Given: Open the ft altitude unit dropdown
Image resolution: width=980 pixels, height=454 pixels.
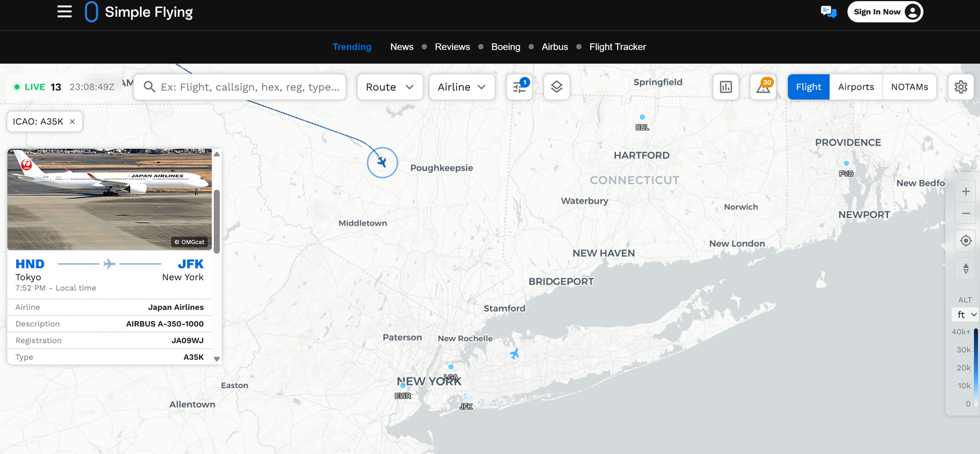Looking at the screenshot, I should coord(966,315).
